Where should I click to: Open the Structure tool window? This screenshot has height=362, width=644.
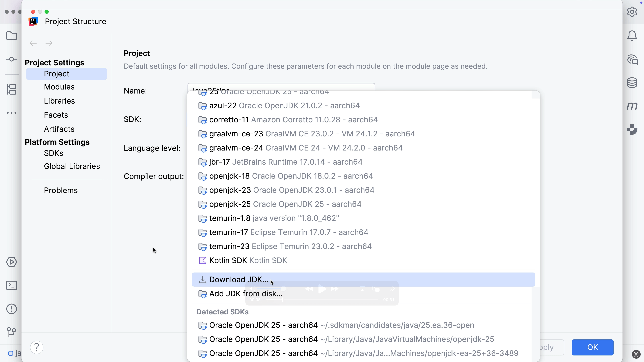pyautogui.click(x=11, y=89)
